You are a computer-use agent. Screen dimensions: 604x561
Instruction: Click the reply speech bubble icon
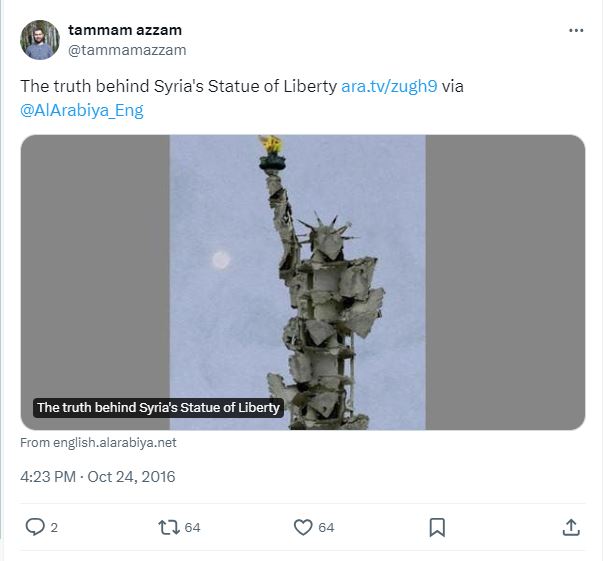pos(34,527)
